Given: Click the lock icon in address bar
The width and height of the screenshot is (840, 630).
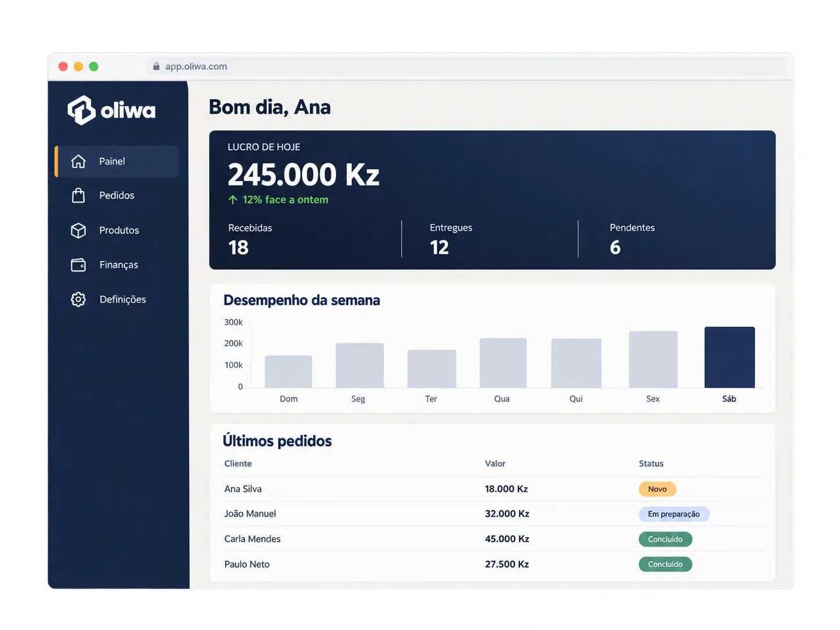Looking at the screenshot, I should pos(156,66).
